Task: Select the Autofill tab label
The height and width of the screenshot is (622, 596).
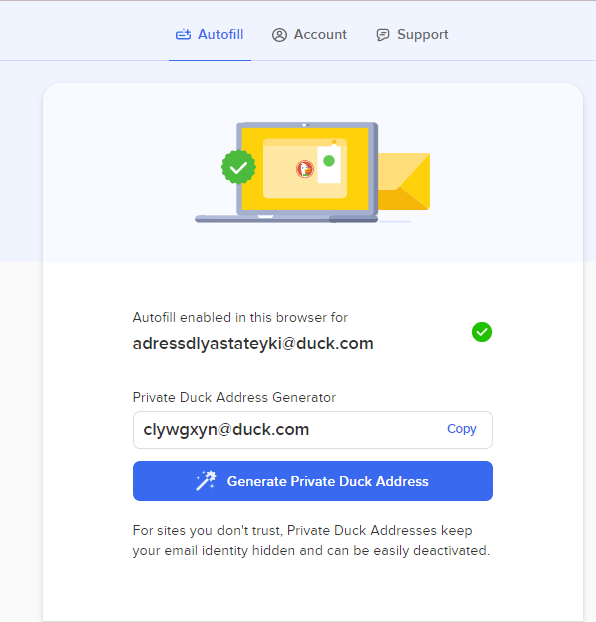Action: 221,35
